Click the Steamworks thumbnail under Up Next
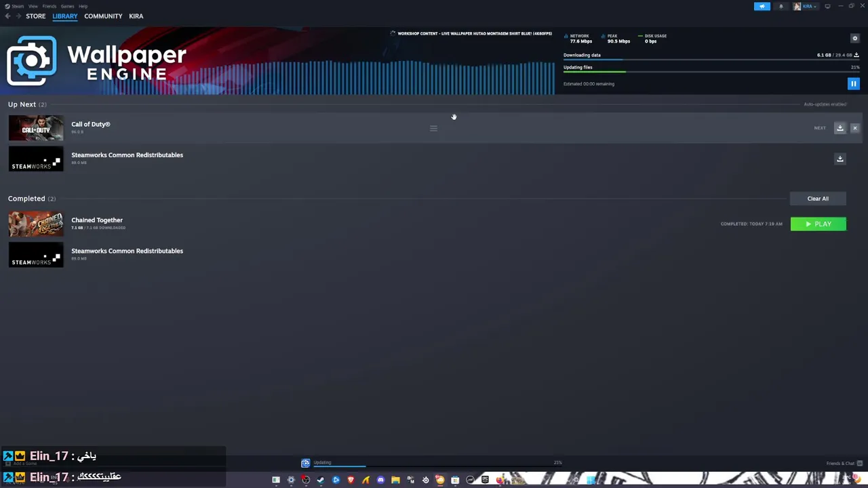Image resolution: width=868 pixels, height=488 pixels. pyautogui.click(x=36, y=159)
